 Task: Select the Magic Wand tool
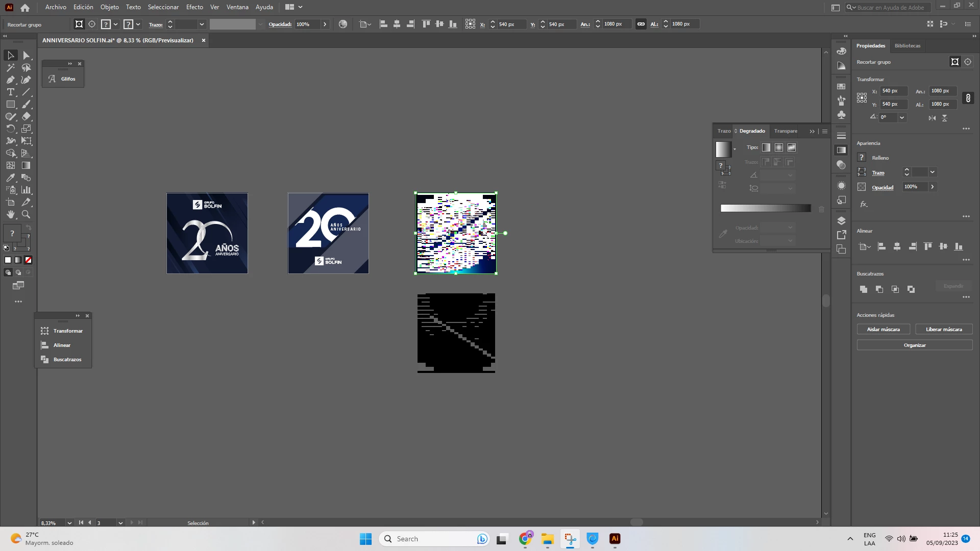[10, 68]
